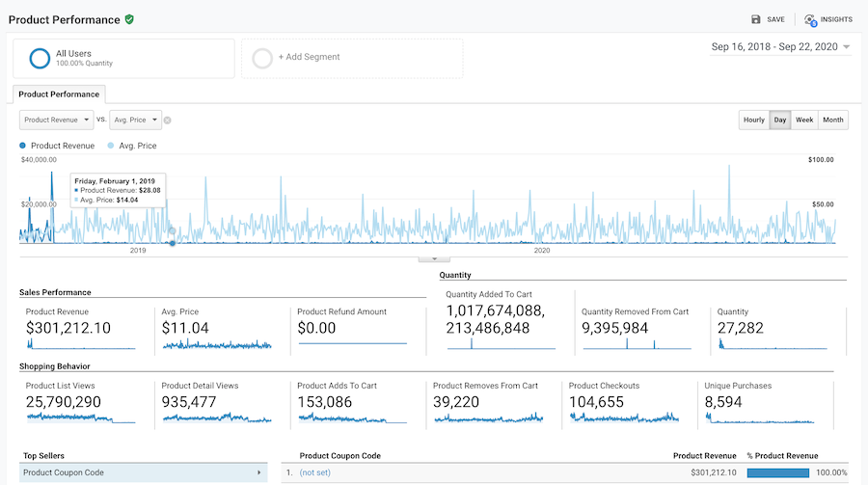Switch the chart to Hourly view
The image size is (868, 485).
coord(753,120)
